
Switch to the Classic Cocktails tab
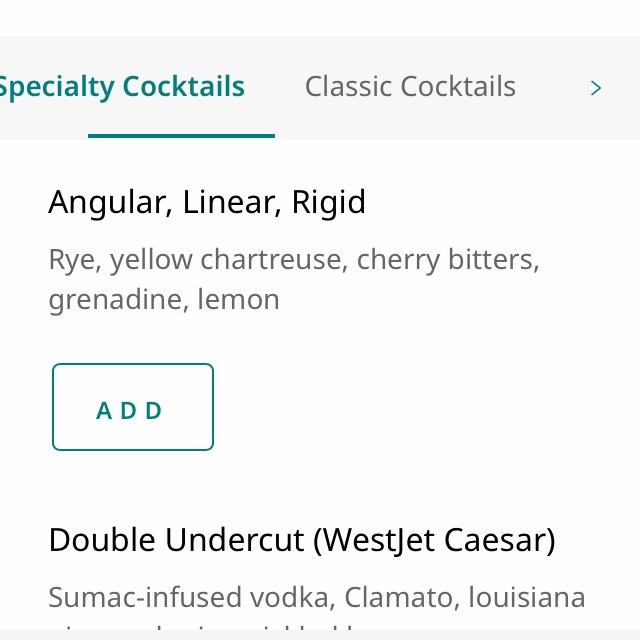(410, 87)
